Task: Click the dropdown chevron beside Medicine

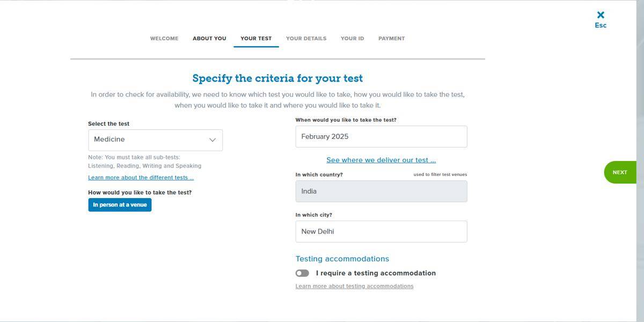Action: click(213, 140)
